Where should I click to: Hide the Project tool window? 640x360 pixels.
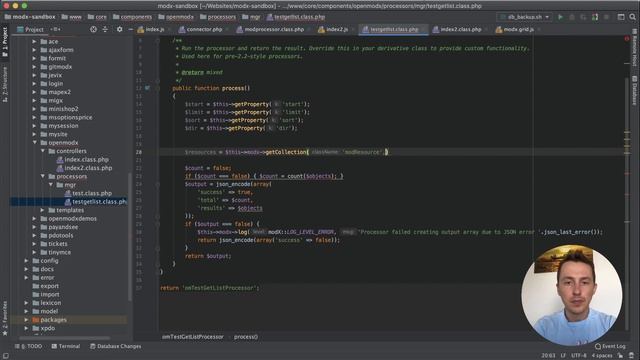(x=130, y=29)
